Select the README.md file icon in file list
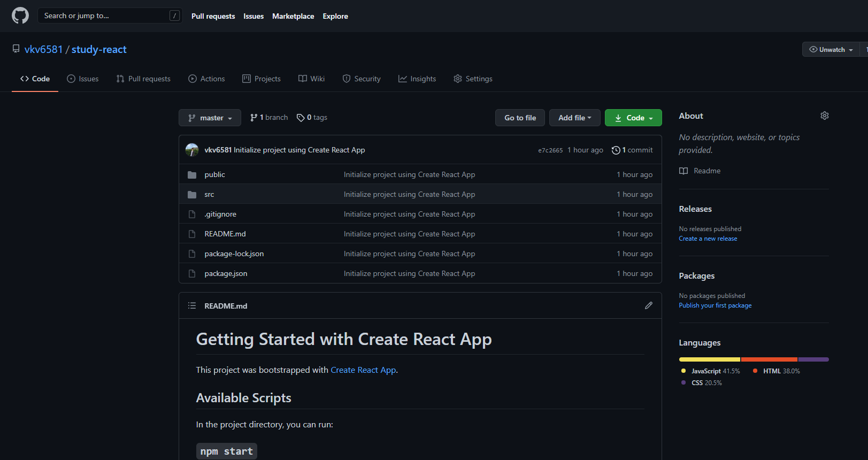Image resolution: width=868 pixels, height=460 pixels. pos(192,234)
